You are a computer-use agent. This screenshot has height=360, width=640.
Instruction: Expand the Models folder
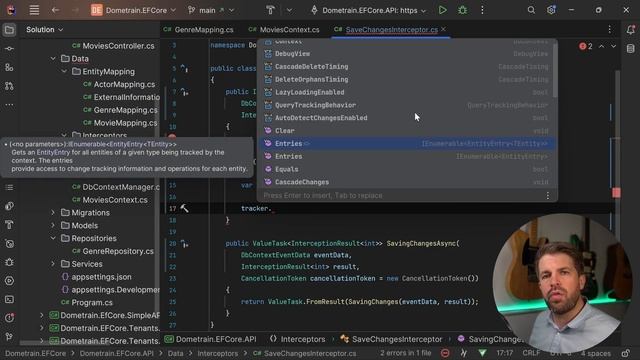click(53, 225)
